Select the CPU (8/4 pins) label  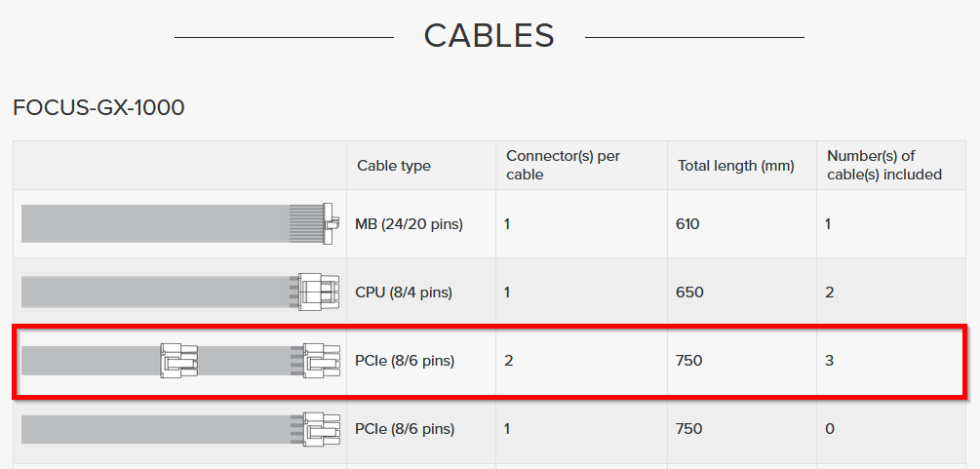403,293
